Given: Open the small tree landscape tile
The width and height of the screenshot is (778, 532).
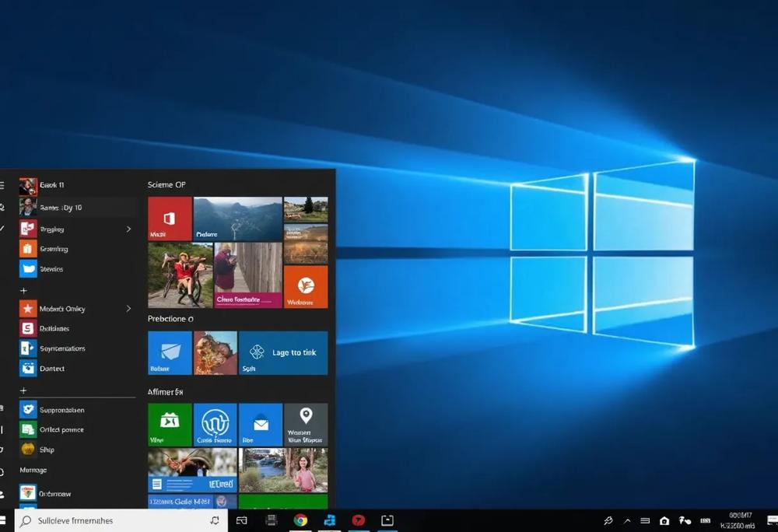Looking at the screenshot, I should (x=306, y=209).
